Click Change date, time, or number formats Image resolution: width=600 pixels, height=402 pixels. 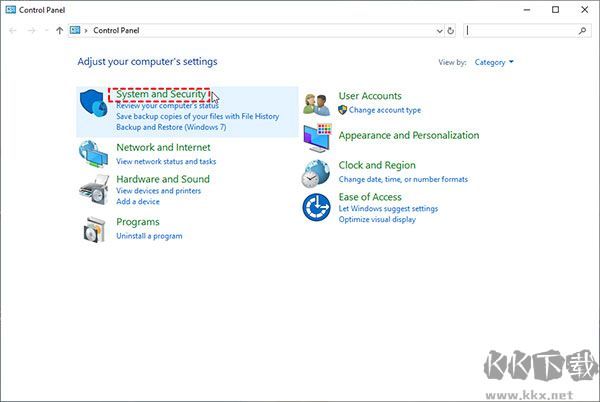403,179
